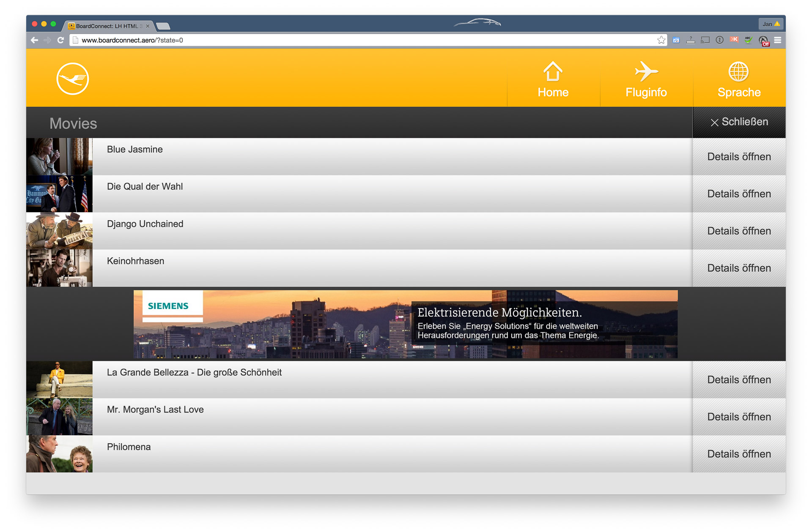Select the Mr. Morgan's Last Love title
The width and height of the screenshot is (812, 532).
(155, 410)
